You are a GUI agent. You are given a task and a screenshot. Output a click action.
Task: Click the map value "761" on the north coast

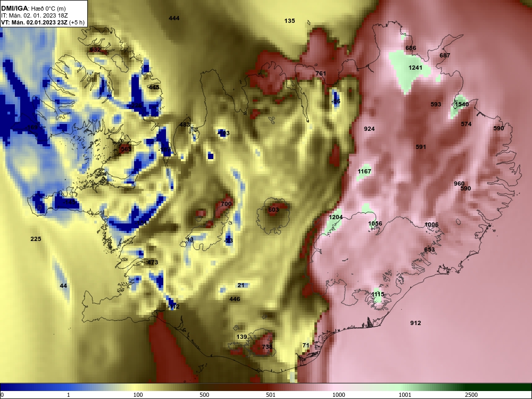pos(321,73)
